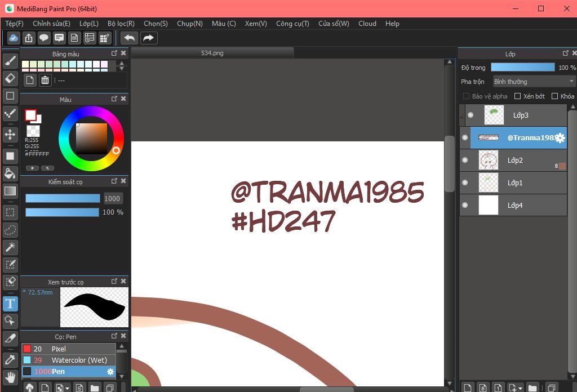Viewport: 577px width, 392px height.
Task: Hide the Lớp4 layer
Action: pyautogui.click(x=465, y=205)
